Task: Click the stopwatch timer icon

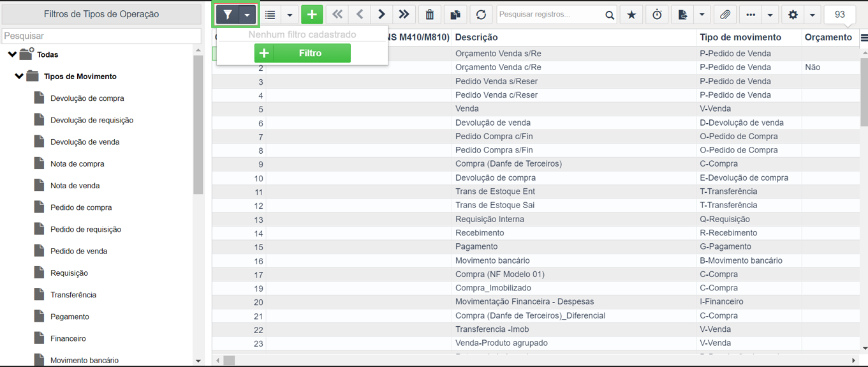Action: pyautogui.click(x=657, y=15)
